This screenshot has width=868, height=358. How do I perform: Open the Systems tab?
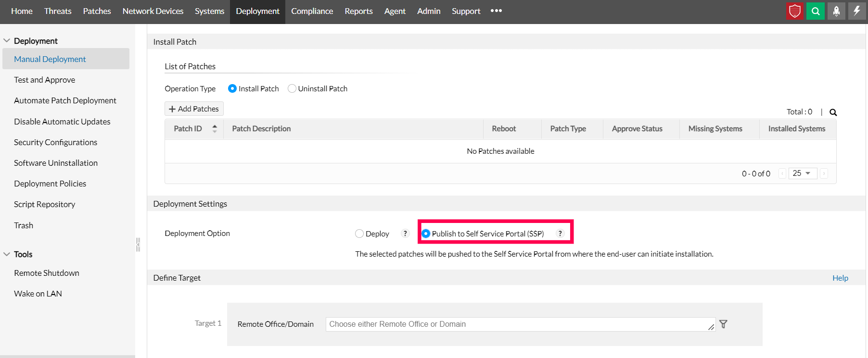[209, 11]
